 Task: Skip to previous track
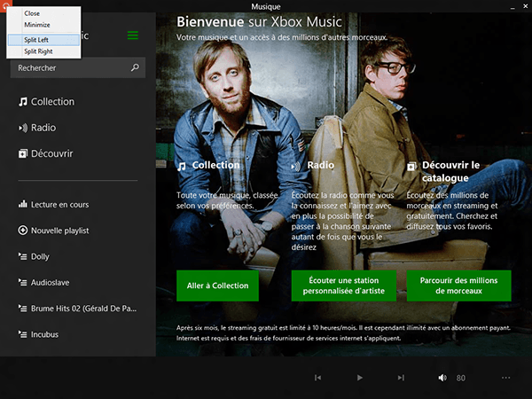point(318,378)
